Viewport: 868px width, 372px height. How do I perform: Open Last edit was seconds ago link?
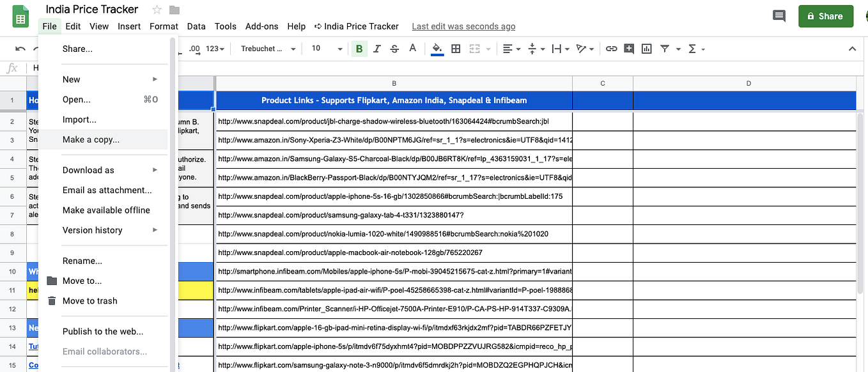[463, 26]
